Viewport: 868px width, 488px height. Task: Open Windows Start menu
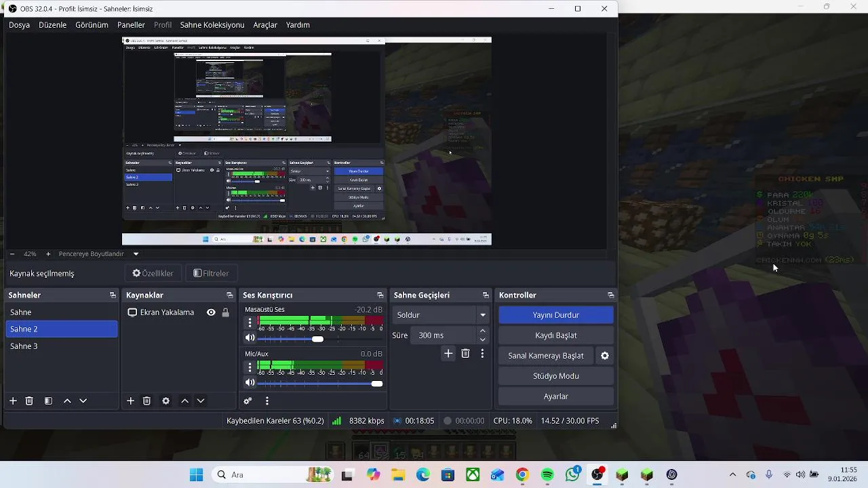pyautogui.click(x=196, y=474)
